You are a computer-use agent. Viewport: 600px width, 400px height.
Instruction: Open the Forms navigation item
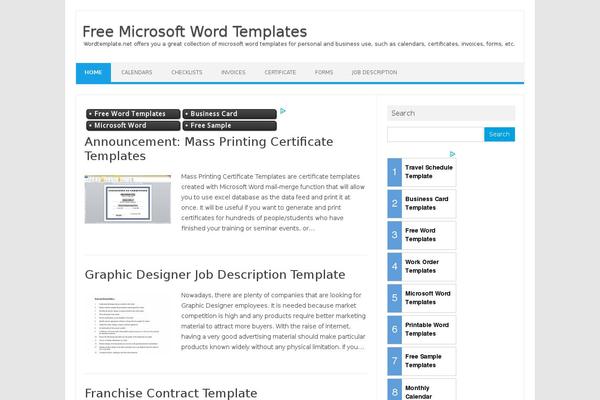tap(324, 72)
